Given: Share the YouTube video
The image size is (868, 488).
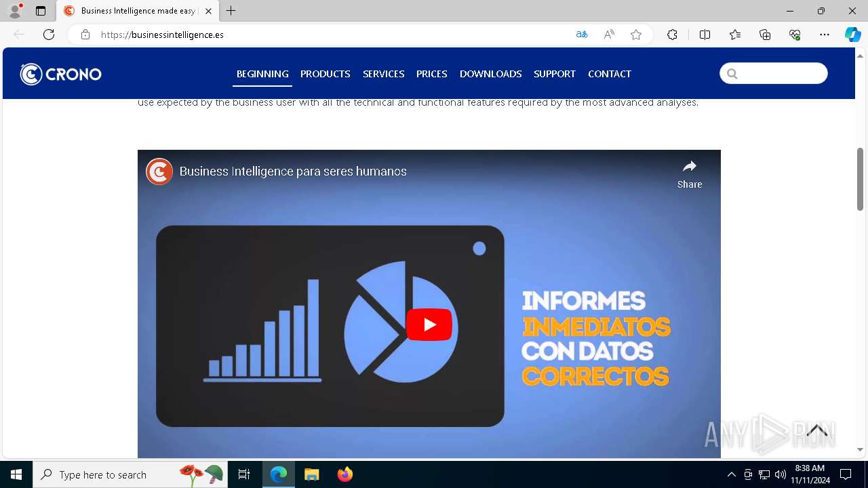Looking at the screenshot, I should click(690, 174).
